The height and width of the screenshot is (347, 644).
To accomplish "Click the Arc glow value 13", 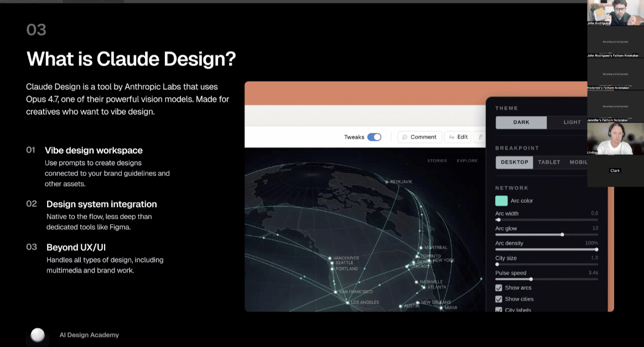I will [x=595, y=228].
